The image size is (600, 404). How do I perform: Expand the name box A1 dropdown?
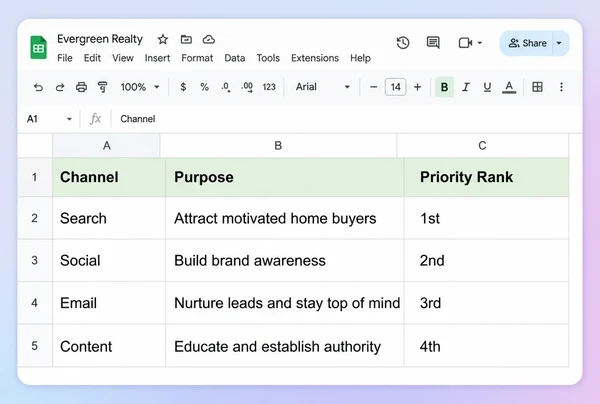69,119
